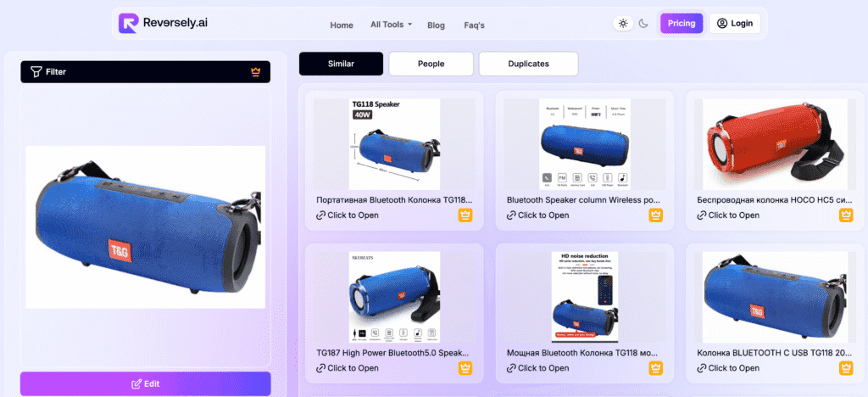The width and height of the screenshot is (868, 397).
Task: Expand the Filter panel bar
Action: click(146, 71)
